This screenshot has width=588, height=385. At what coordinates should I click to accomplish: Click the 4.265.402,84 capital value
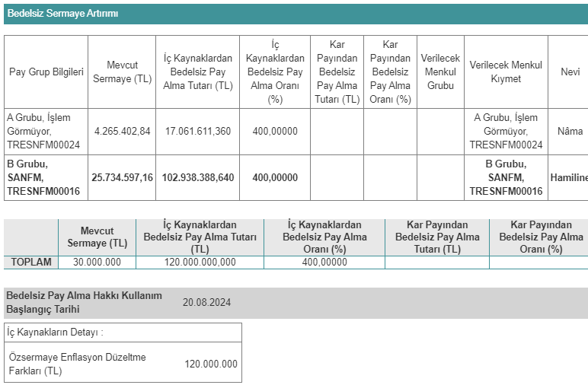[x=122, y=132]
